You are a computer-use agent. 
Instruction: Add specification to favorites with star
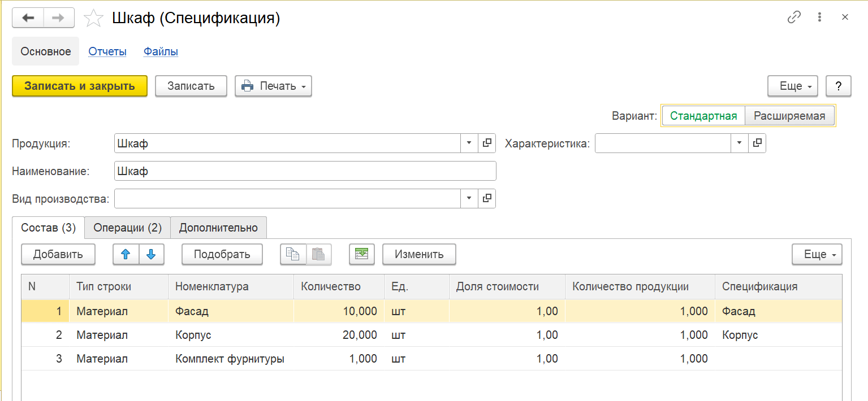pyautogui.click(x=93, y=19)
